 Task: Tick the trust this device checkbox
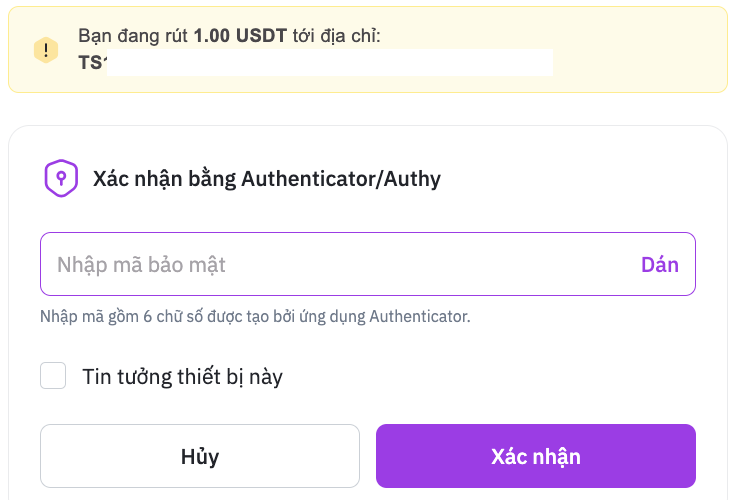[53, 376]
